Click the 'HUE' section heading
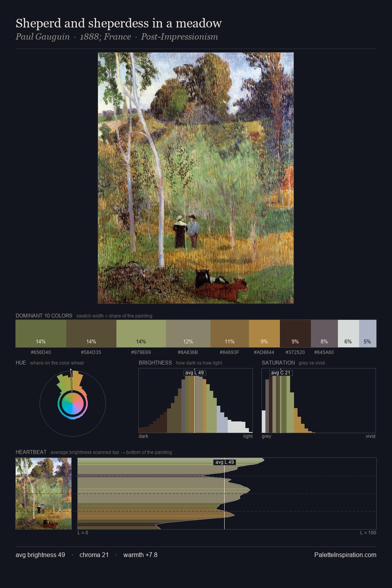The width and height of the screenshot is (392, 588). (x=21, y=363)
